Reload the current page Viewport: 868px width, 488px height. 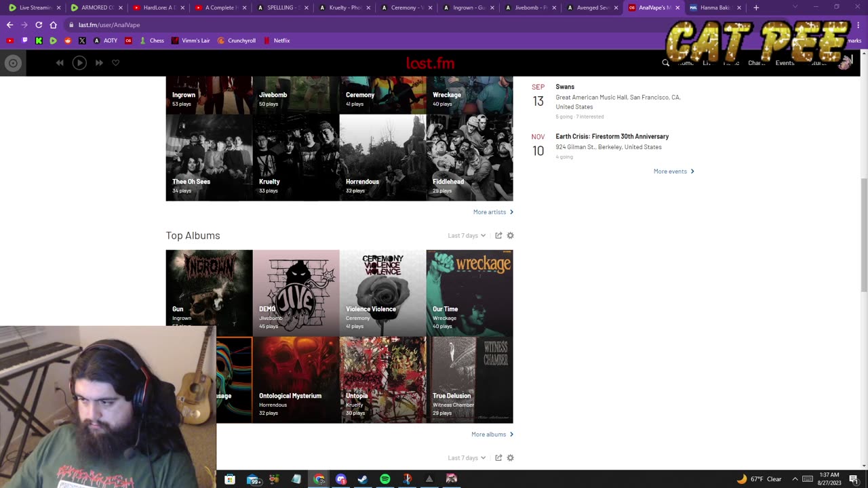point(39,24)
